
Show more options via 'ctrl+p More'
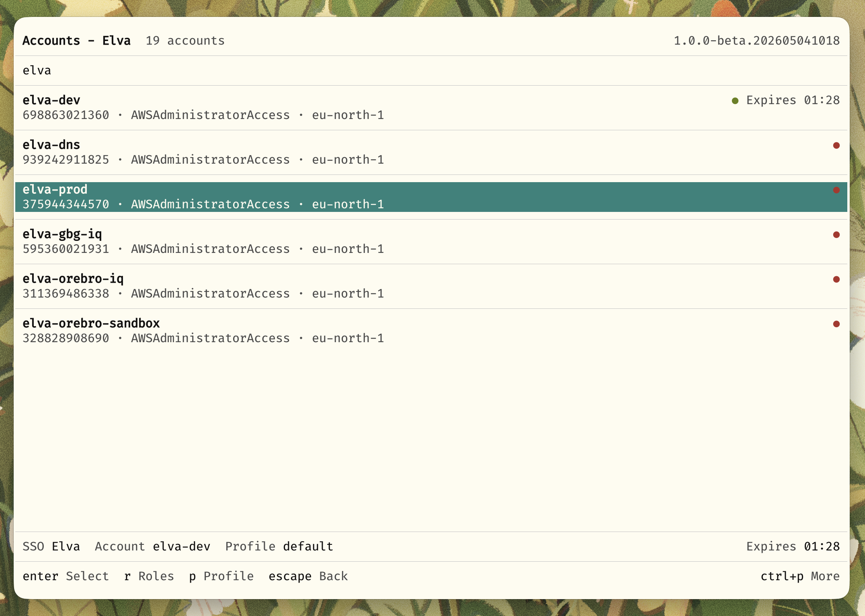(x=800, y=576)
